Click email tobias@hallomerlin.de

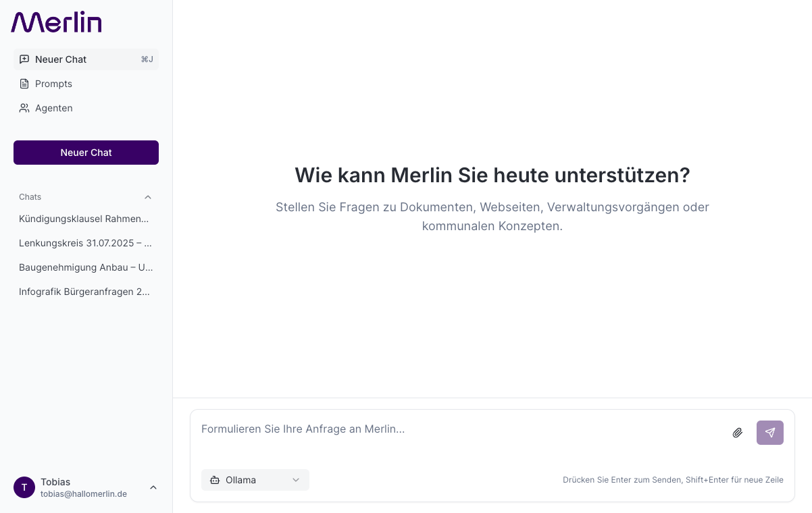click(84, 494)
